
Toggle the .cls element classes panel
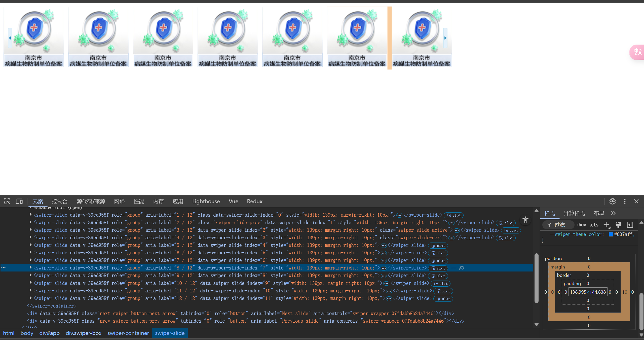click(594, 225)
